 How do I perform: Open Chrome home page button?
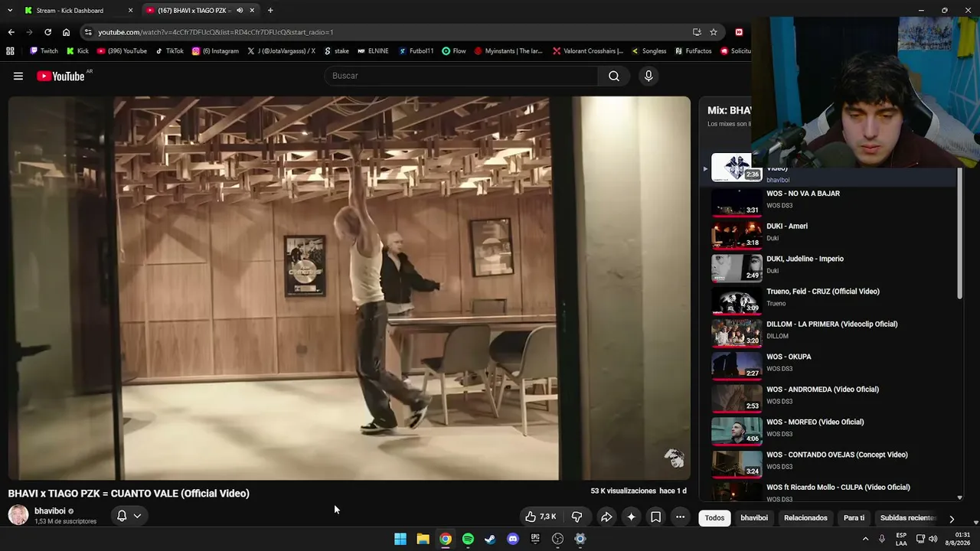[x=66, y=32]
